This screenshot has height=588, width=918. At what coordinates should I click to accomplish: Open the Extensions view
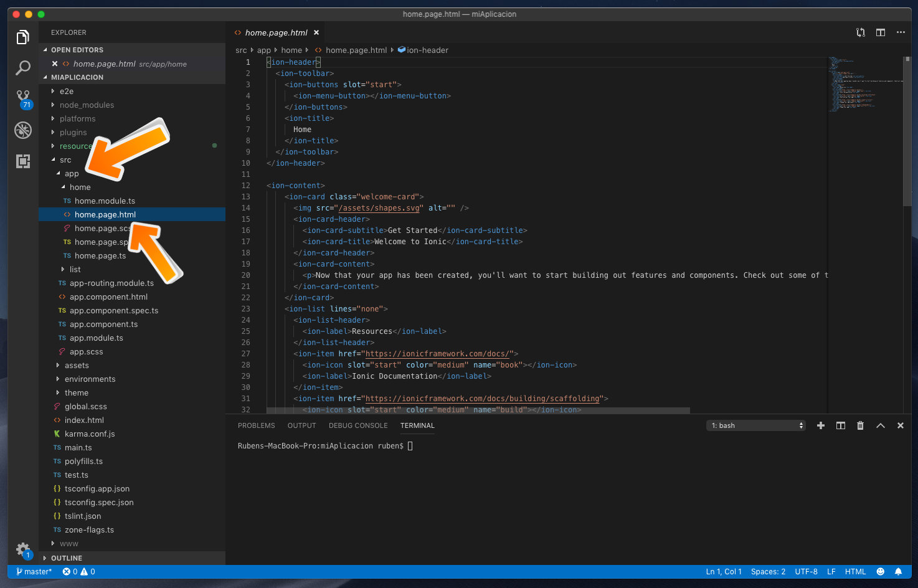click(x=23, y=161)
